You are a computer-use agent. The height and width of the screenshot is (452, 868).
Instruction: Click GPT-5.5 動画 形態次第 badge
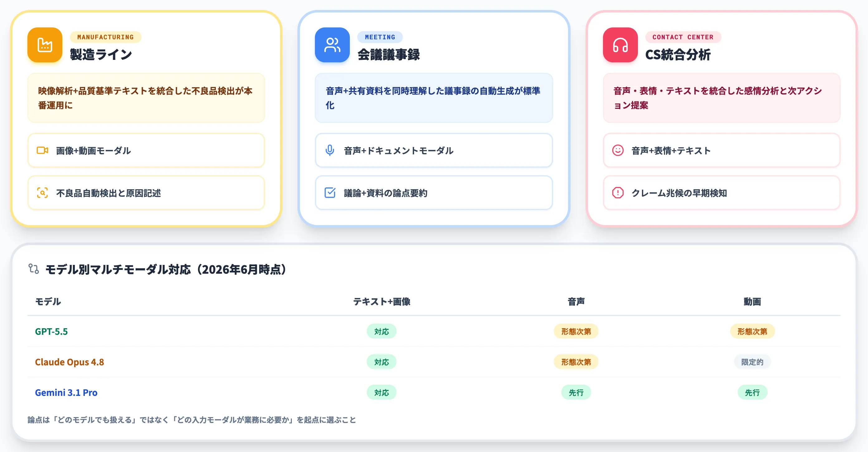pyautogui.click(x=752, y=331)
